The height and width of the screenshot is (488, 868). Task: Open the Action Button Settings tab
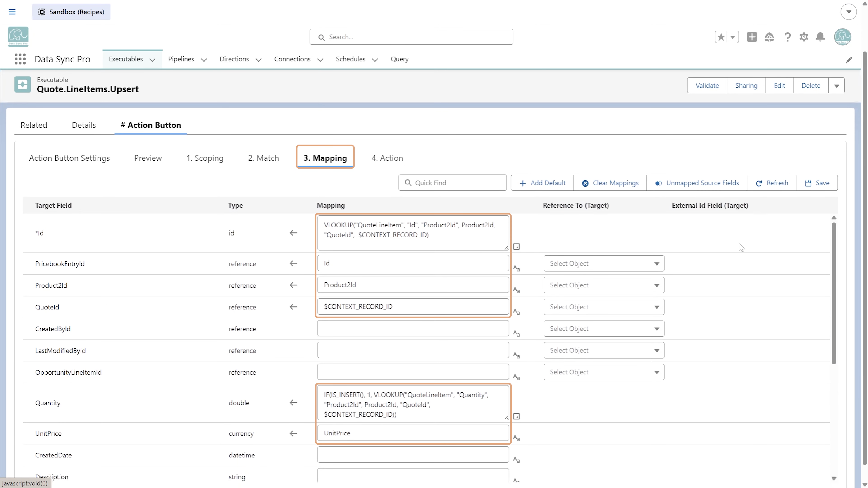(x=69, y=158)
